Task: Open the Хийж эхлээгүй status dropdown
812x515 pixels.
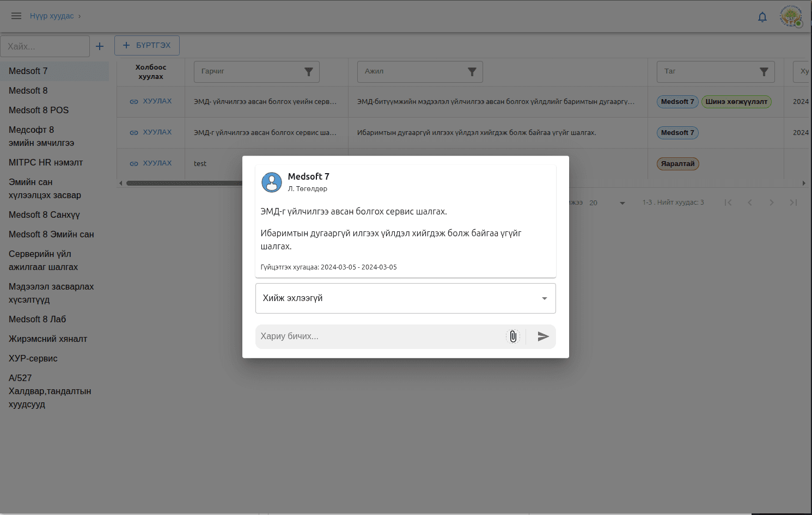Action: point(405,298)
